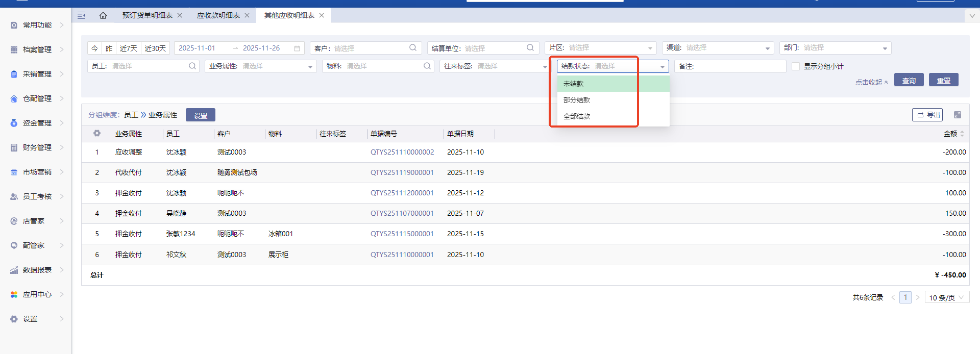Select 未结款 option in dropdown list
The image size is (980, 354).
[574, 84]
